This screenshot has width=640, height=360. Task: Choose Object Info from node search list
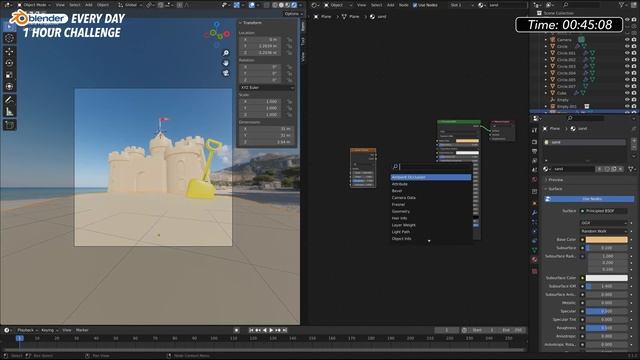pos(431,238)
